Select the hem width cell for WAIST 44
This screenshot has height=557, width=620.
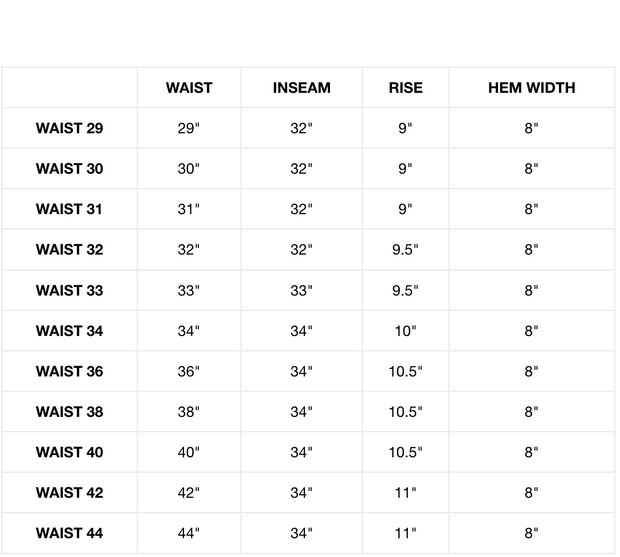pos(531,533)
